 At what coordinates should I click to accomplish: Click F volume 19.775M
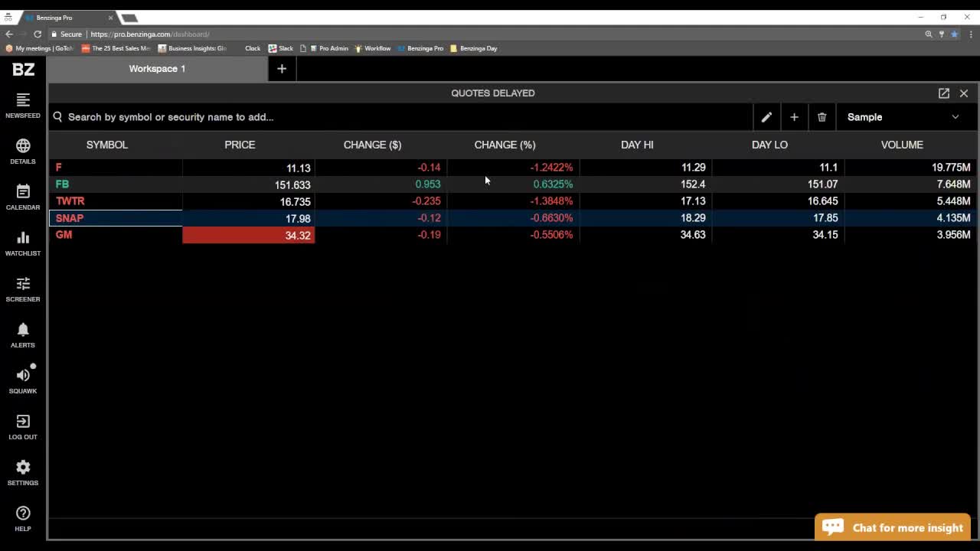pyautogui.click(x=951, y=168)
